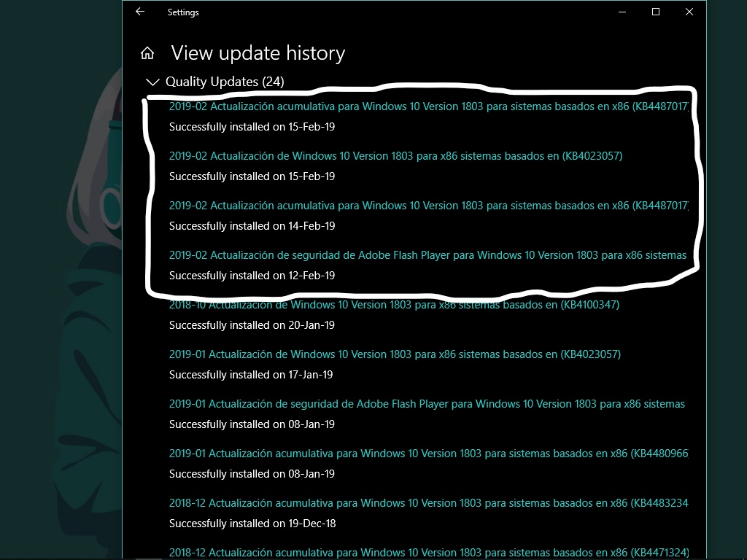The width and height of the screenshot is (747, 560).
Task: Maximize the Settings window
Action: (x=655, y=12)
